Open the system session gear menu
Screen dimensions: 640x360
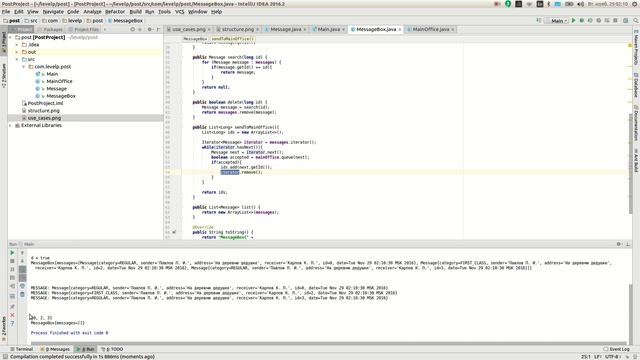tap(635, 4)
